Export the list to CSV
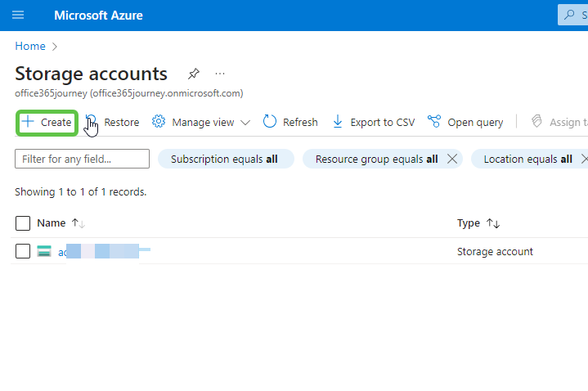588x391 pixels. pyautogui.click(x=373, y=122)
